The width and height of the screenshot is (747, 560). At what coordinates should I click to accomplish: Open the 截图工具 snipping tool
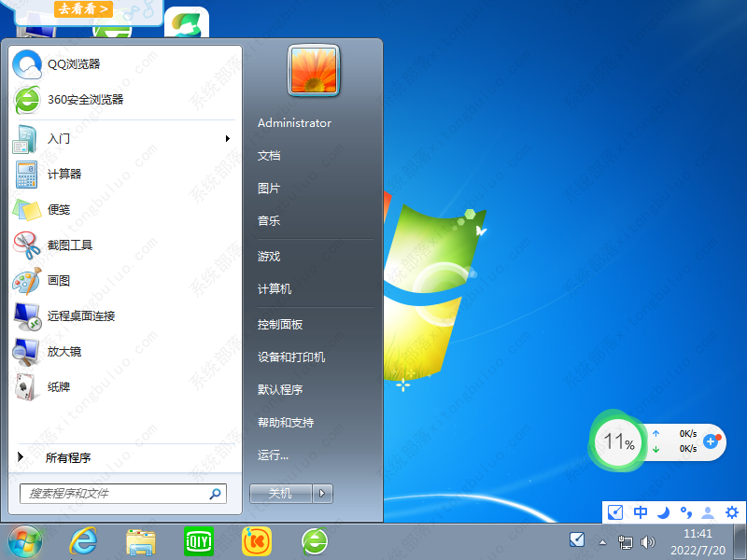point(69,245)
